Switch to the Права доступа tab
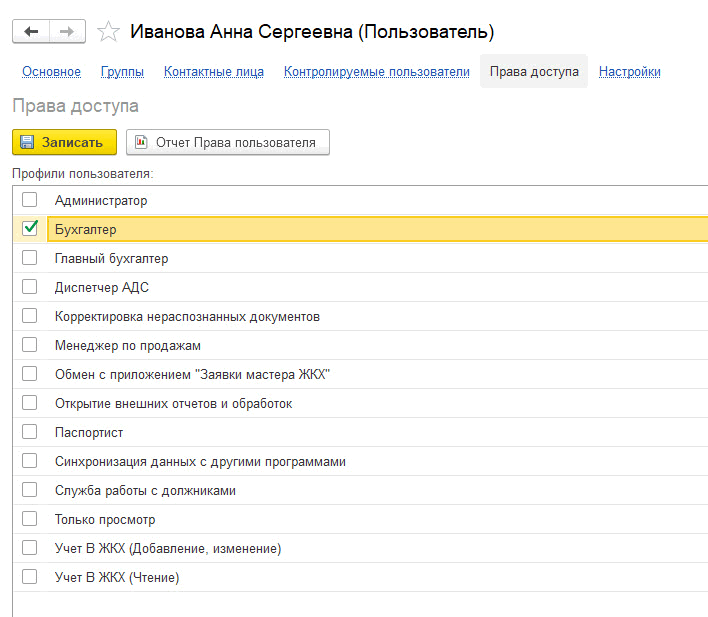 pos(534,71)
